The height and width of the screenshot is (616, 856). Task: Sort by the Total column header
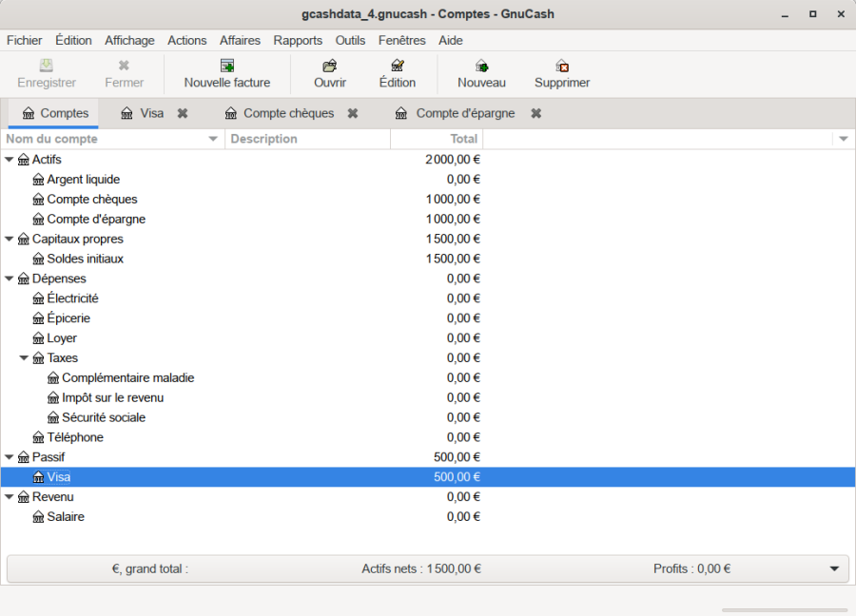click(436, 139)
